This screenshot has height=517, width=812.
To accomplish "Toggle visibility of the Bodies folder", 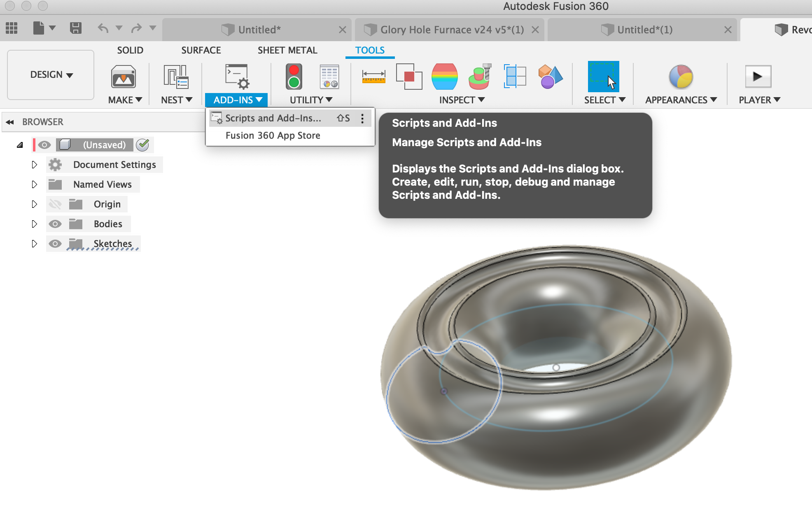I will 55,224.
